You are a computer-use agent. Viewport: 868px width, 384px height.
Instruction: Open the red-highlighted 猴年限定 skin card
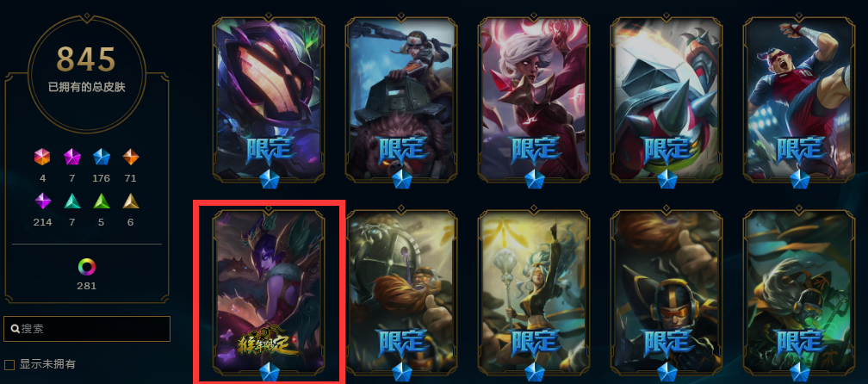269,290
